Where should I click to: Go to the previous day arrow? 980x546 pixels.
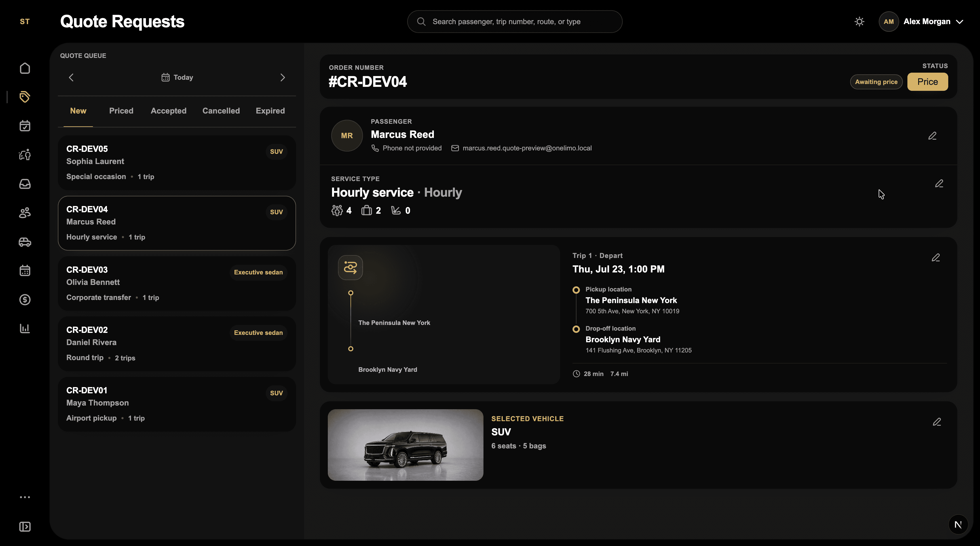pos(71,77)
